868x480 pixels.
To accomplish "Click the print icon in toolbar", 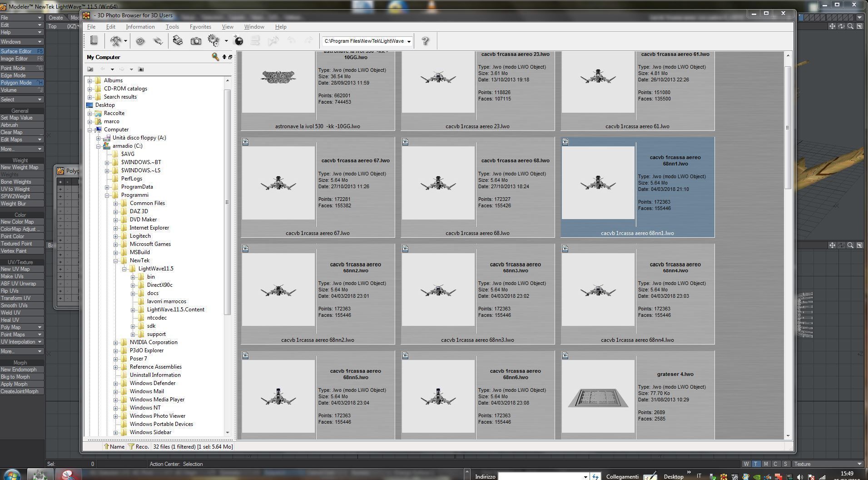I will tap(178, 41).
